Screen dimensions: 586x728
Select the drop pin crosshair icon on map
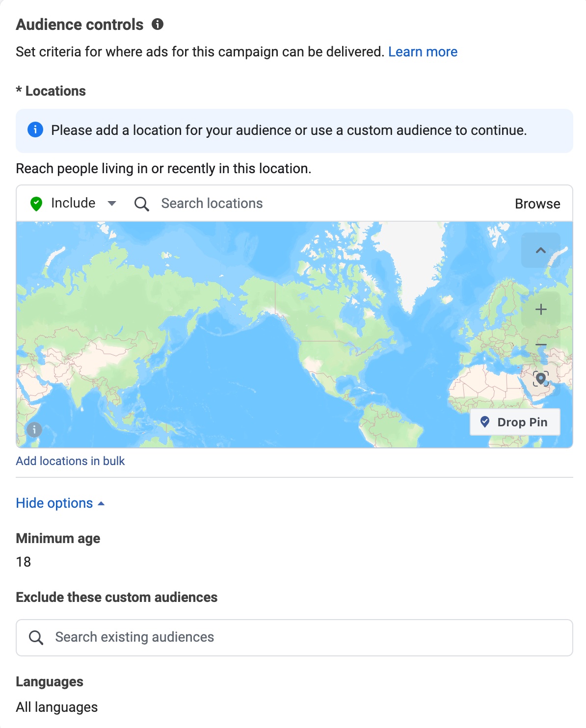[x=541, y=379]
